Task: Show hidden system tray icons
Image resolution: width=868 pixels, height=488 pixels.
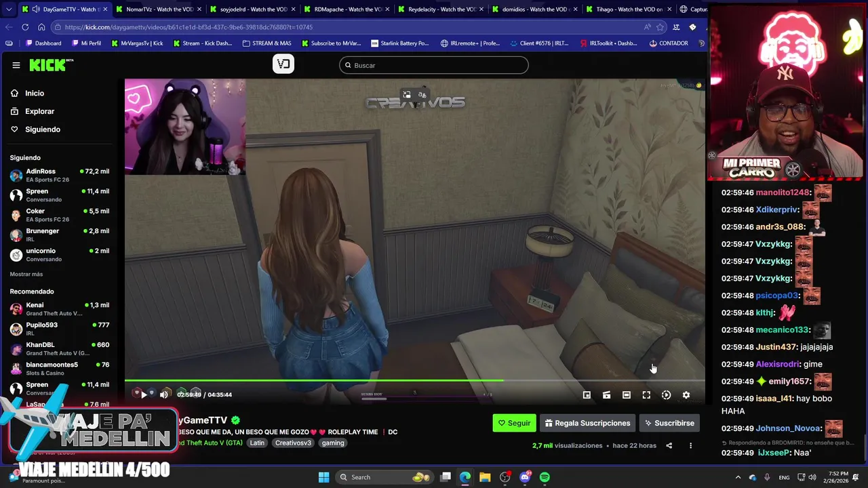Action: point(738,477)
